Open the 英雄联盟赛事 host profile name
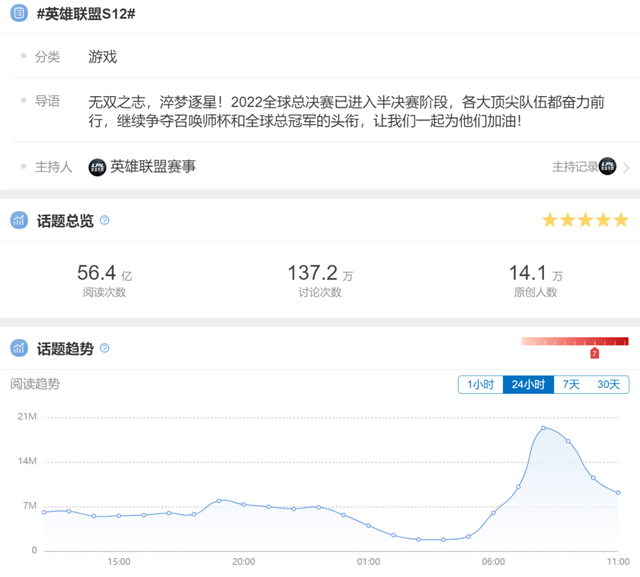640x577 pixels. coord(153,166)
